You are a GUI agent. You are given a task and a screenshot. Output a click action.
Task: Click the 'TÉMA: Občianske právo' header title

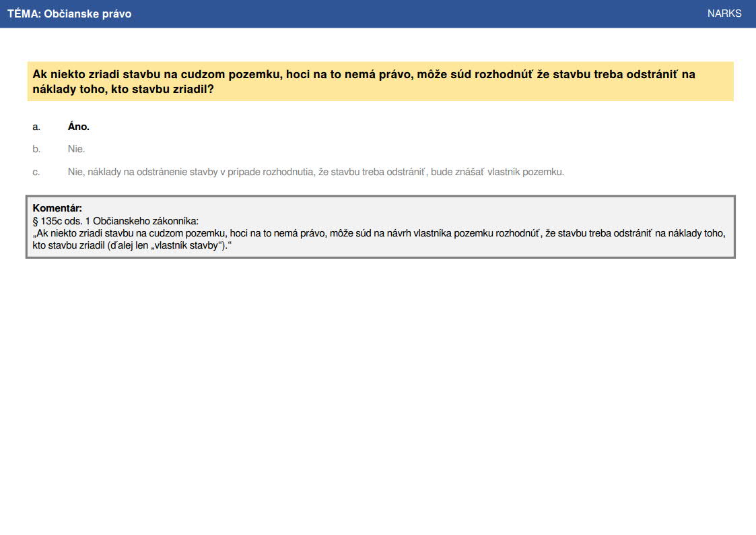click(69, 14)
